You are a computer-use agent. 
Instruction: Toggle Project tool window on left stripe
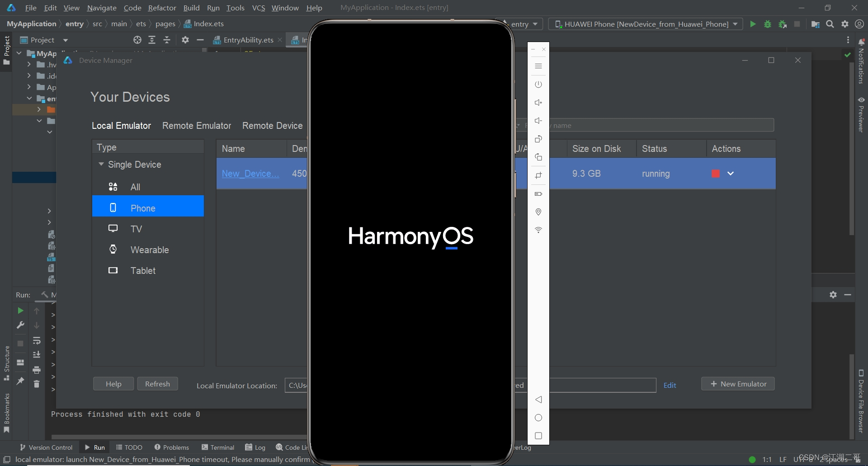pyautogui.click(x=6, y=50)
